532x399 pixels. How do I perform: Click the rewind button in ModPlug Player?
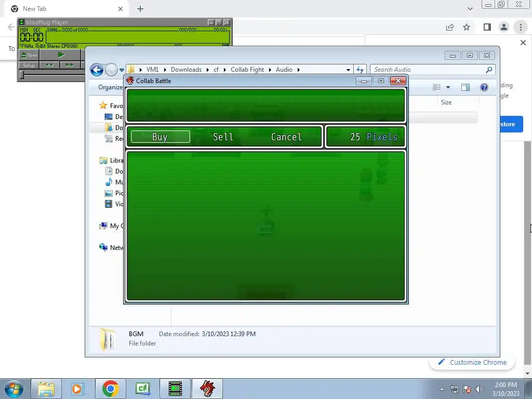tap(49, 65)
